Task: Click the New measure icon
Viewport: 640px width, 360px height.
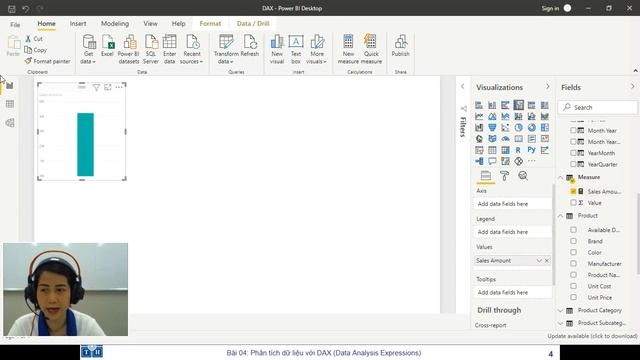Action: [x=348, y=49]
